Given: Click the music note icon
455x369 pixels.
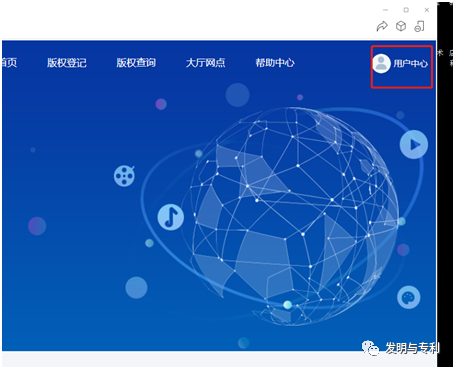Looking at the screenshot, I should click(171, 217).
